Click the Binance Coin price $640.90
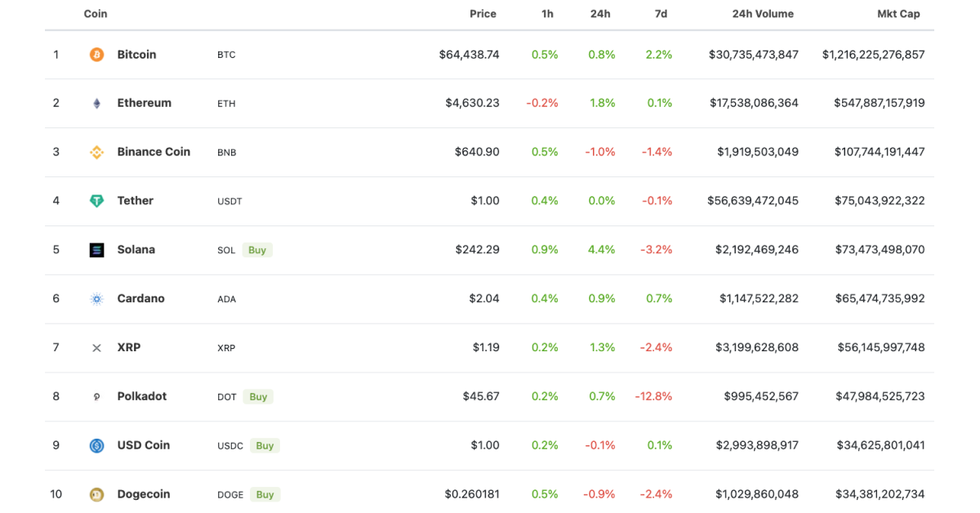The width and height of the screenshot is (980, 513). pos(477,152)
